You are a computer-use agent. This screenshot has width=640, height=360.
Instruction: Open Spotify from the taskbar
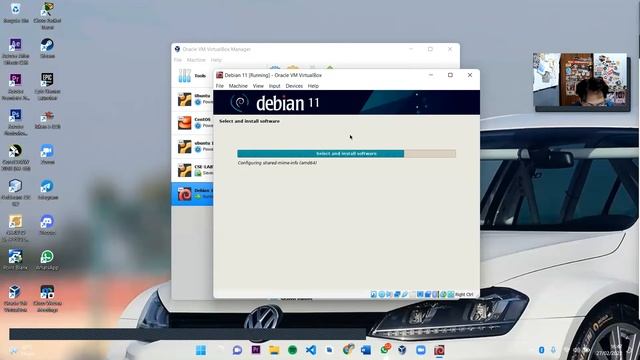292,350
